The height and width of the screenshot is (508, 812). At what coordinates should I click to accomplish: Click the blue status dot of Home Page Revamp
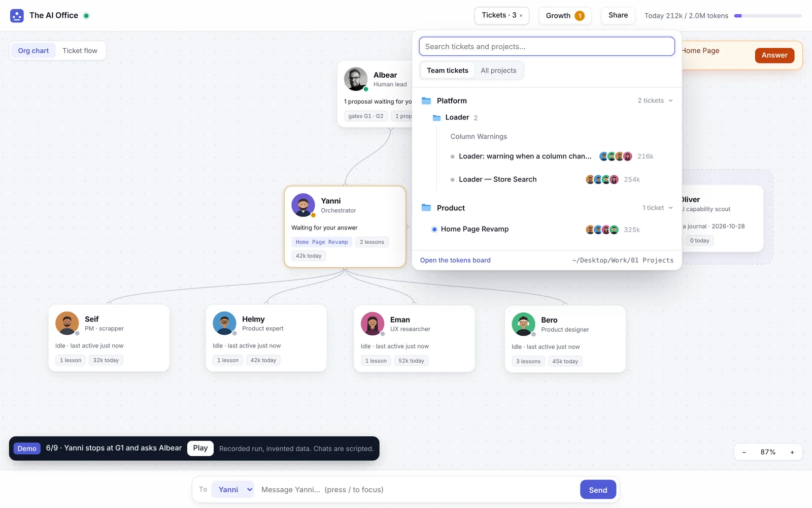pos(434,230)
